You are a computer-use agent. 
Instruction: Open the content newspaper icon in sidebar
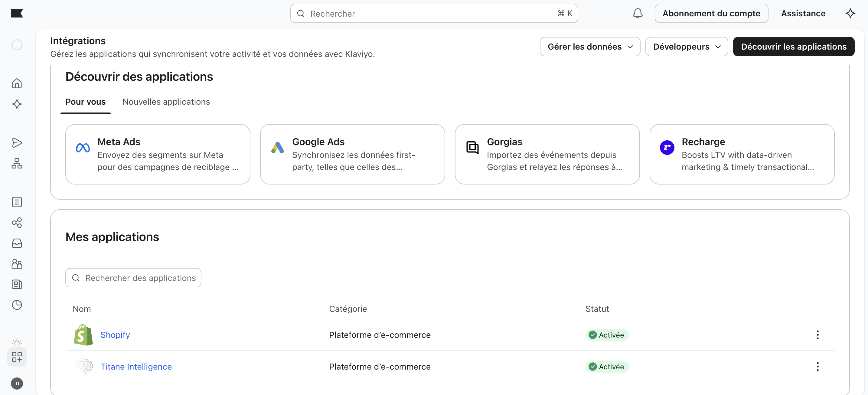click(17, 284)
